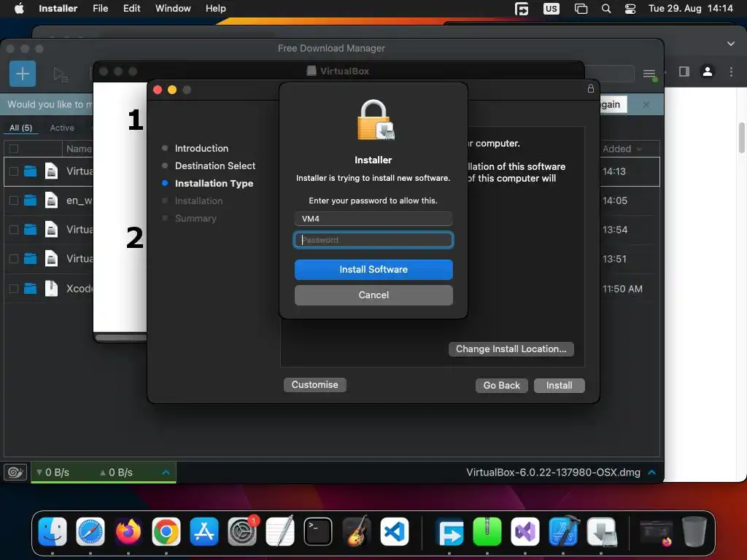Open the browser three-dot menu
This screenshot has width=747, height=560.
pos(731,71)
